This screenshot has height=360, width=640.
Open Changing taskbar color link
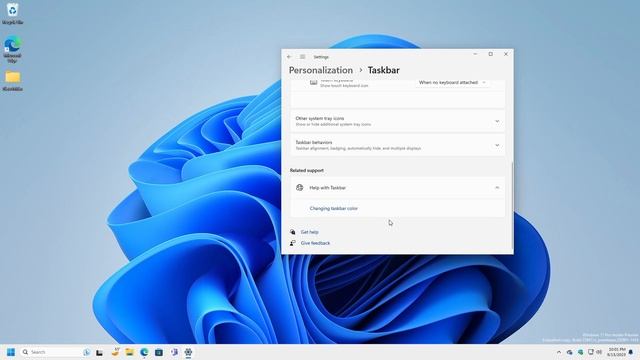point(333,209)
